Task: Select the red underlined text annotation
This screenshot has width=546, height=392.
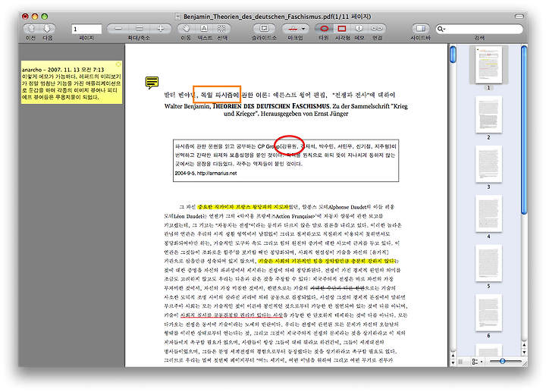Action: 231,315
